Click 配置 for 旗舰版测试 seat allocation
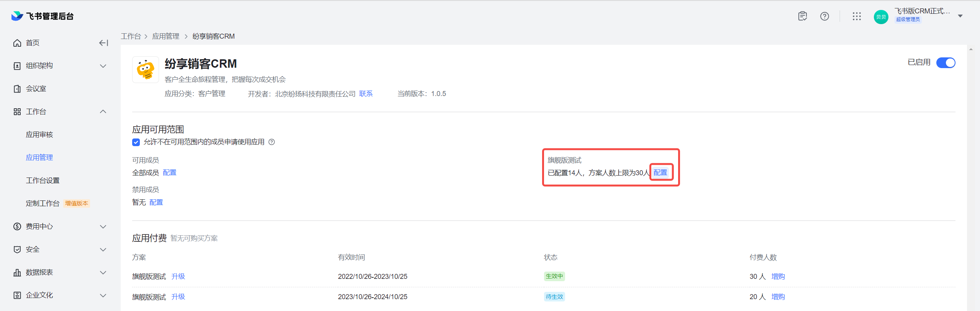 (x=660, y=173)
